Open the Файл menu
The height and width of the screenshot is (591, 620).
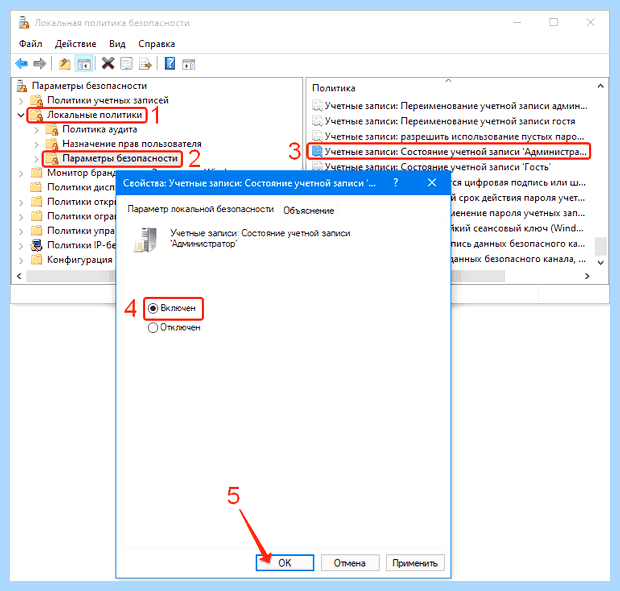pyautogui.click(x=30, y=44)
